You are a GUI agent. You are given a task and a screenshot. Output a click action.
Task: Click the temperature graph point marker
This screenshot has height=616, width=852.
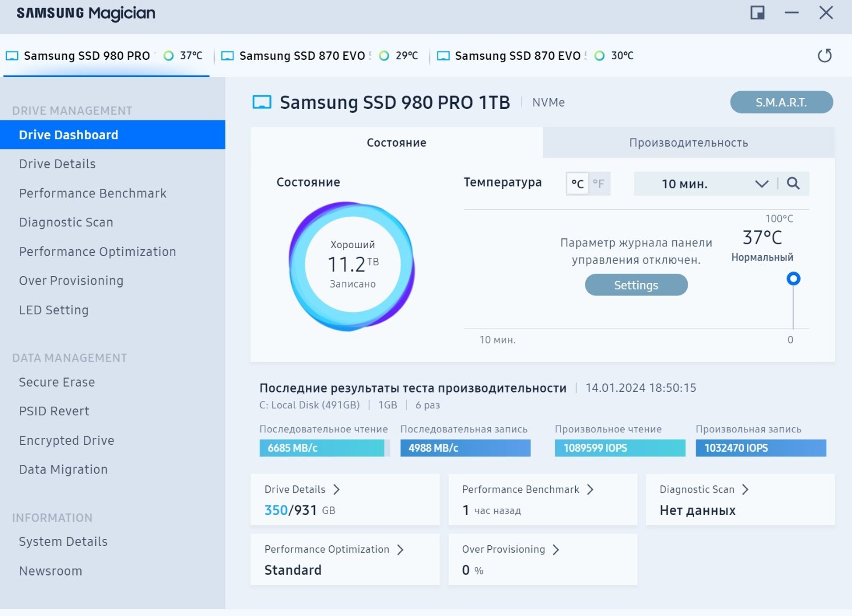click(x=793, y=278)
